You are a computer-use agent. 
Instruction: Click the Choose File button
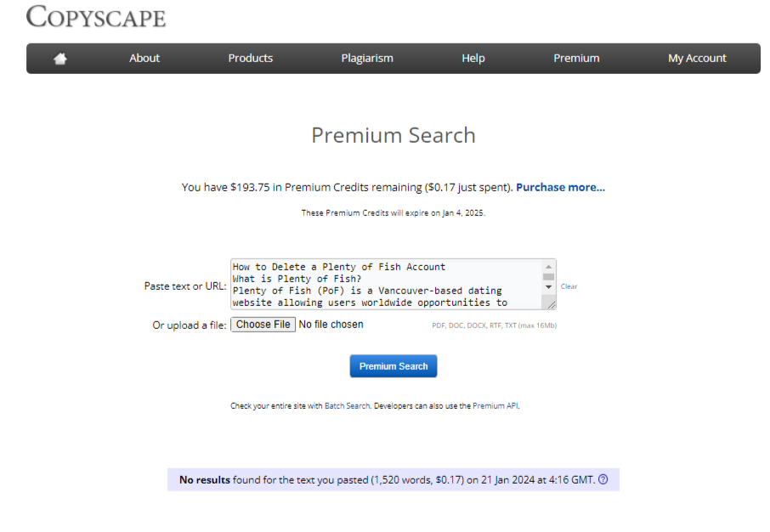pos(263,325)
